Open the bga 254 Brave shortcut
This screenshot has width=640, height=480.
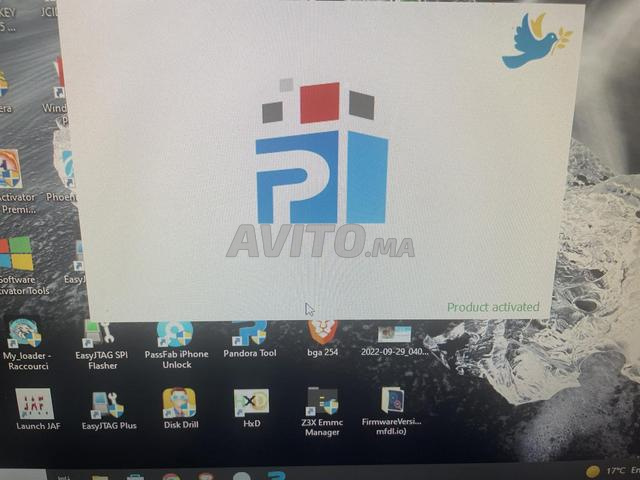tap(322, 339)
